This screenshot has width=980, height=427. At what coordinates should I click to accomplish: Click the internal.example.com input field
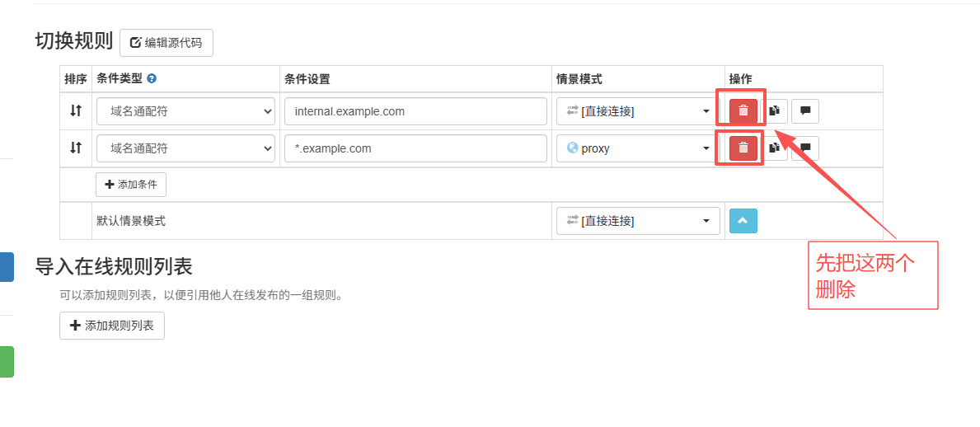coord(415,111)
